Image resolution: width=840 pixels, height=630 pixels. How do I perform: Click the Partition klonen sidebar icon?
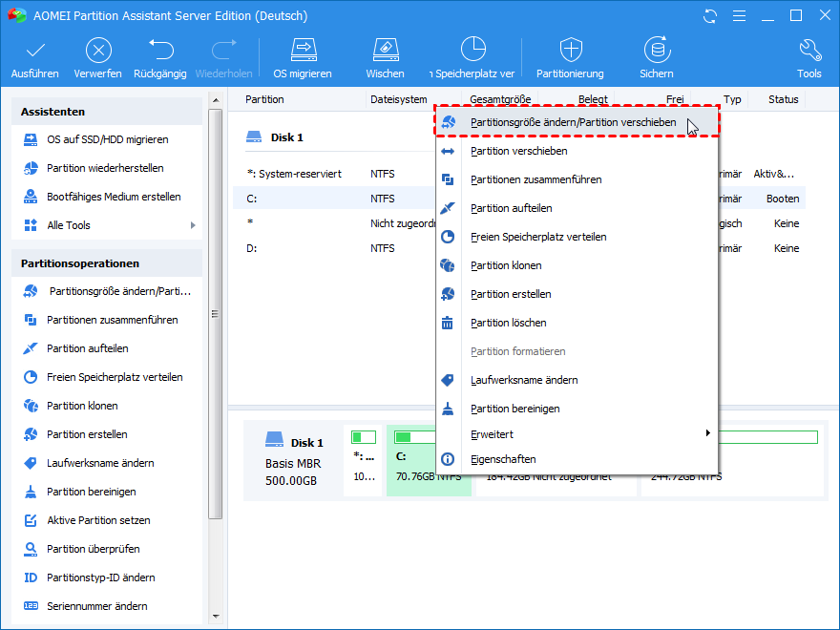(31, 406)
